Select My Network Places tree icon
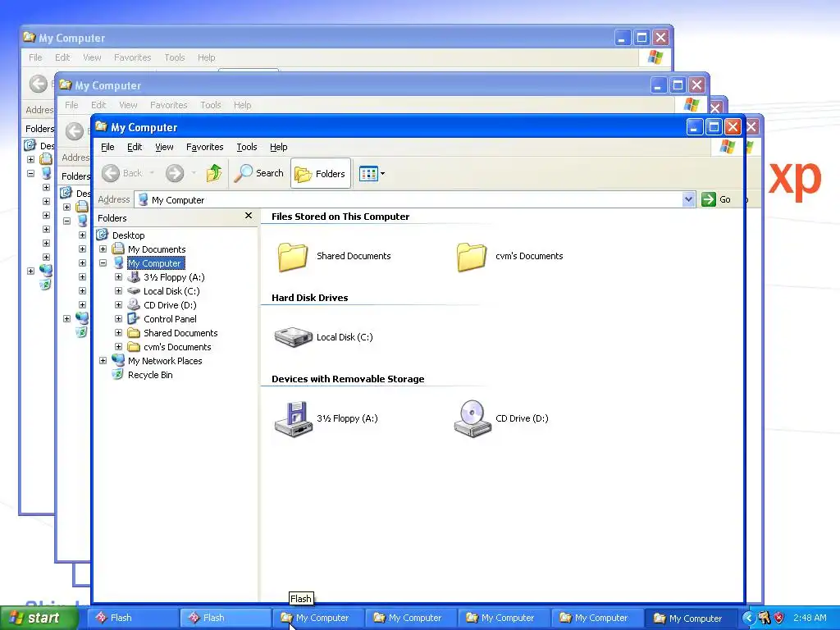This screenshot has height=630, width=840. click(118, 360)
